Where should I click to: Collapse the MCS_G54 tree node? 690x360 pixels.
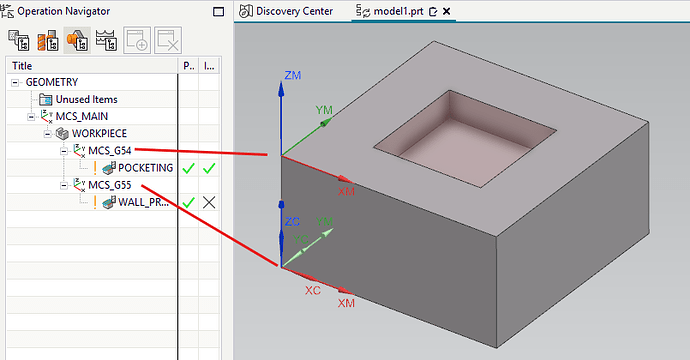tap(64, 151)
